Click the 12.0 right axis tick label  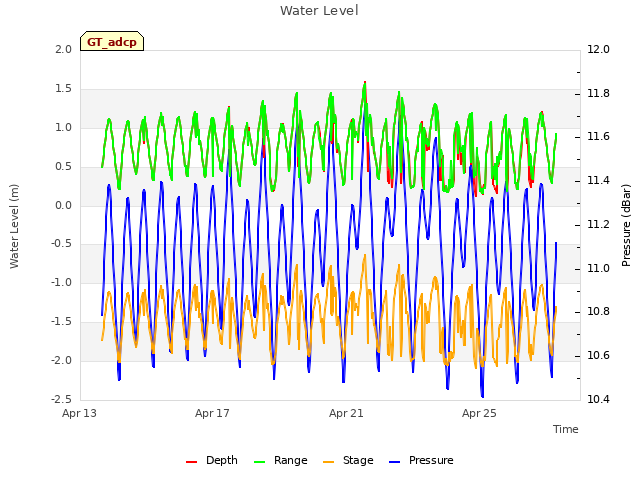tap(598, 49)
